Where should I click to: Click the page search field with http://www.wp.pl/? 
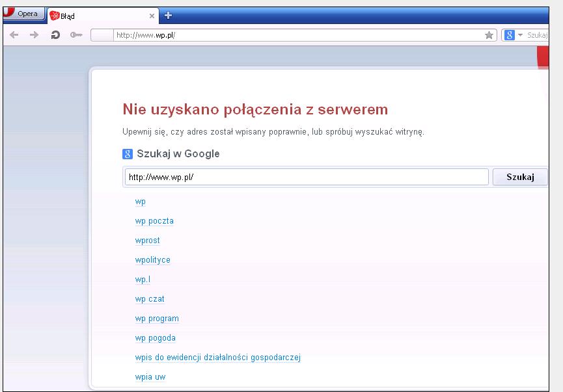click(307, 177)
